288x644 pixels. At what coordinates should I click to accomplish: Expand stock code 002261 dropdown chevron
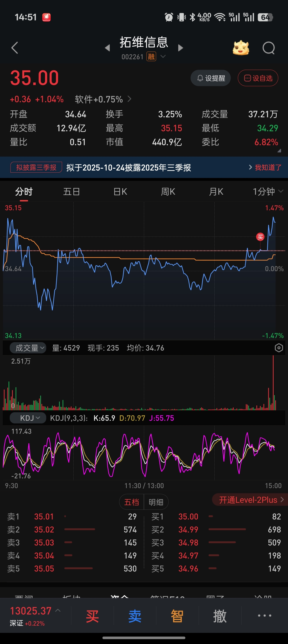[163, 56]
